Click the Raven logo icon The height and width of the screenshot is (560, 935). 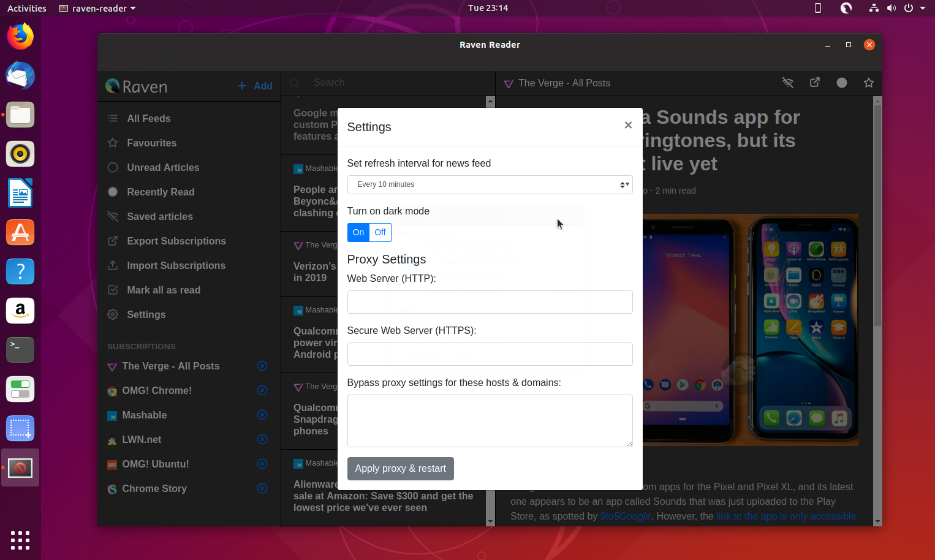tap(113, 86)
